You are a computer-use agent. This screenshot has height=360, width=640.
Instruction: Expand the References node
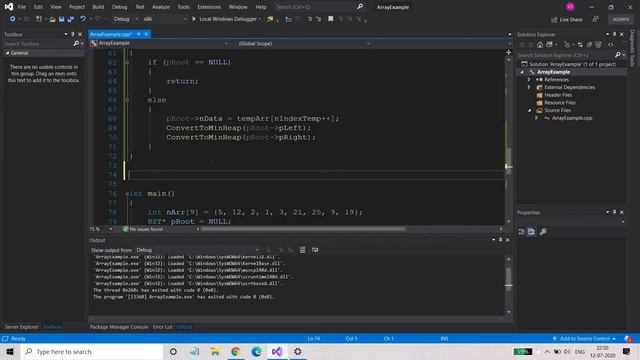tap(529, 80)
